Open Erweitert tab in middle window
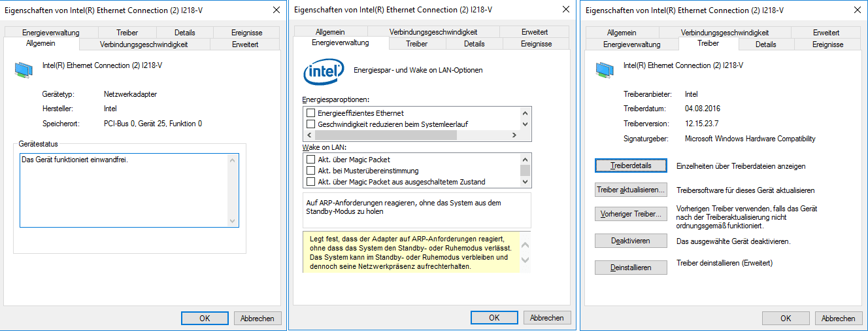 [535, 32]
